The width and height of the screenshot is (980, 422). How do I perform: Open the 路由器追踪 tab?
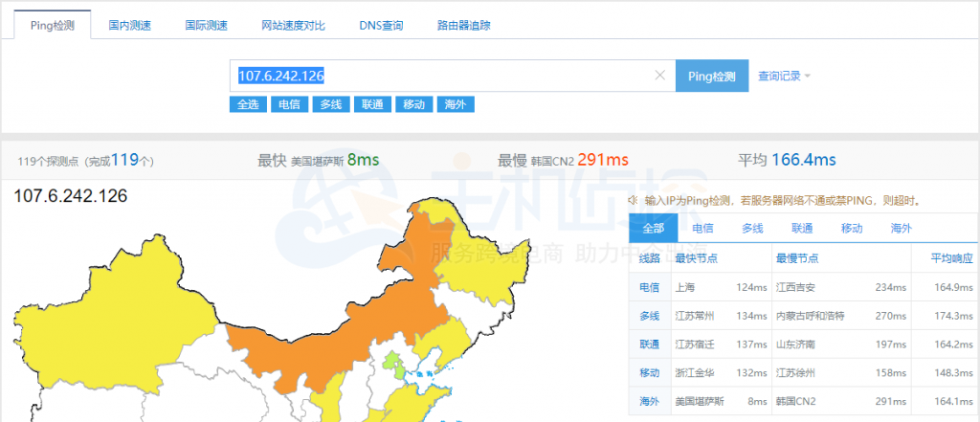click(463, 25)
